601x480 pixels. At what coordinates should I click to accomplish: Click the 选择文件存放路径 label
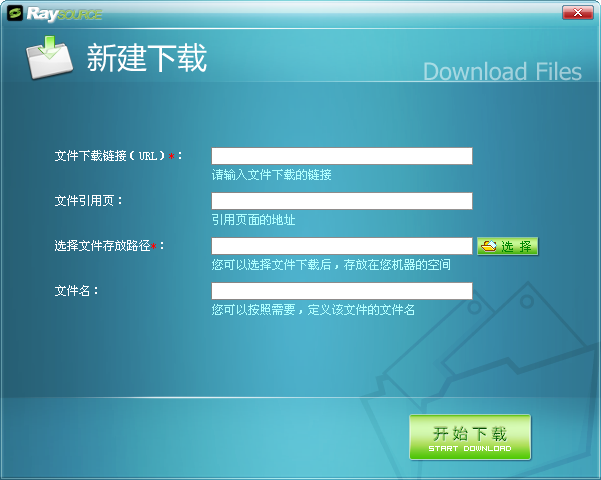[109, 246]
